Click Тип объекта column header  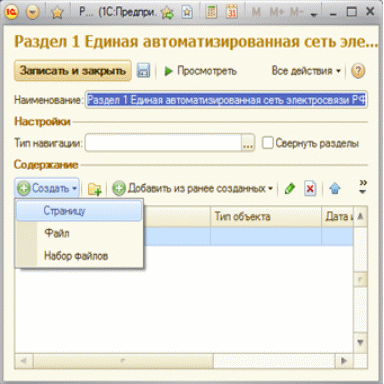[x=266, y=217]
